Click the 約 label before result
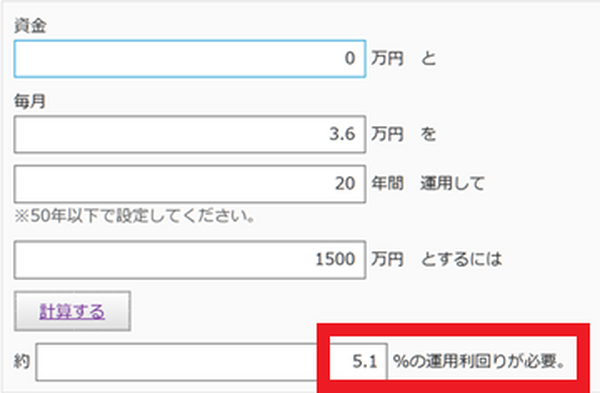 pyautogui.click(x=22, y=361)
